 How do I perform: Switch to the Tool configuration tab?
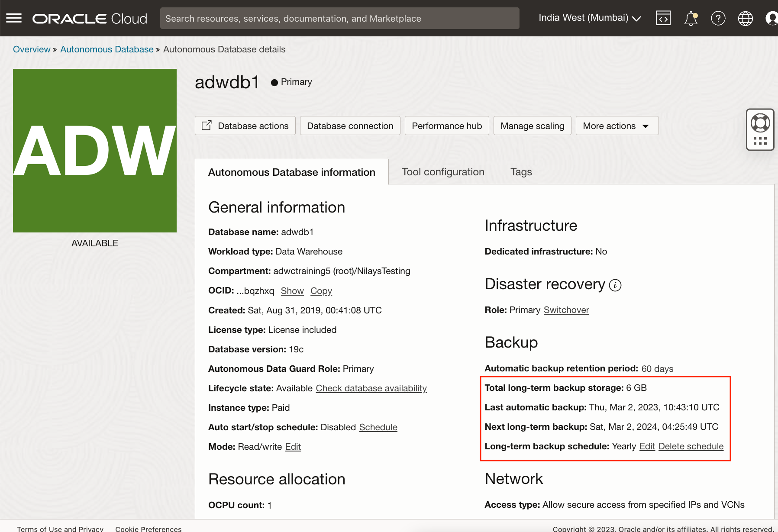pos(443,172)
